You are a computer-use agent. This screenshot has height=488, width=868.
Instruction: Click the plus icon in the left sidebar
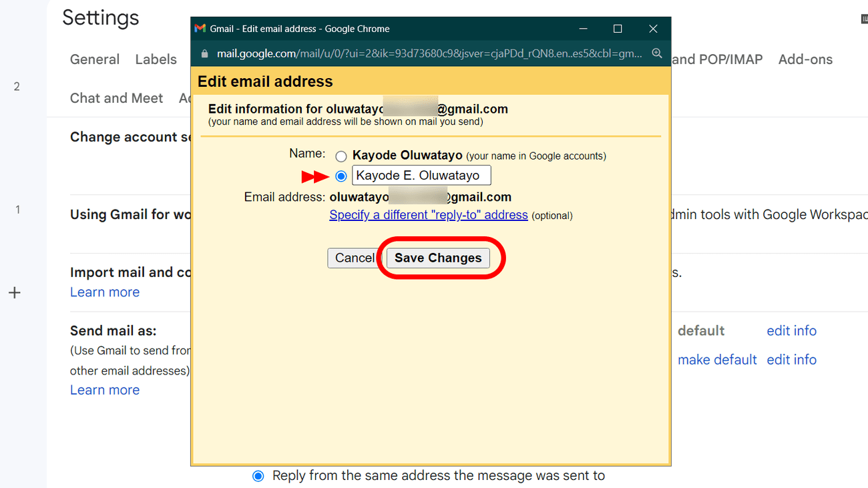14,292
